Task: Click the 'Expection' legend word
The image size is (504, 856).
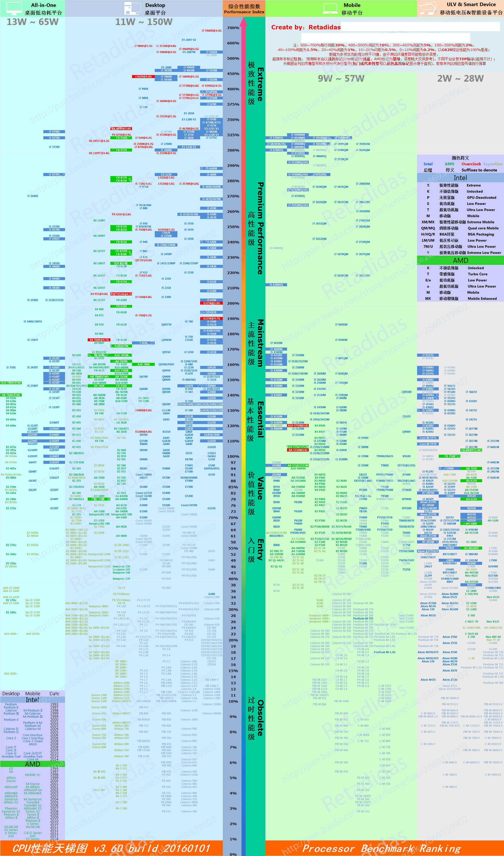Action: [x=493, y=164]
